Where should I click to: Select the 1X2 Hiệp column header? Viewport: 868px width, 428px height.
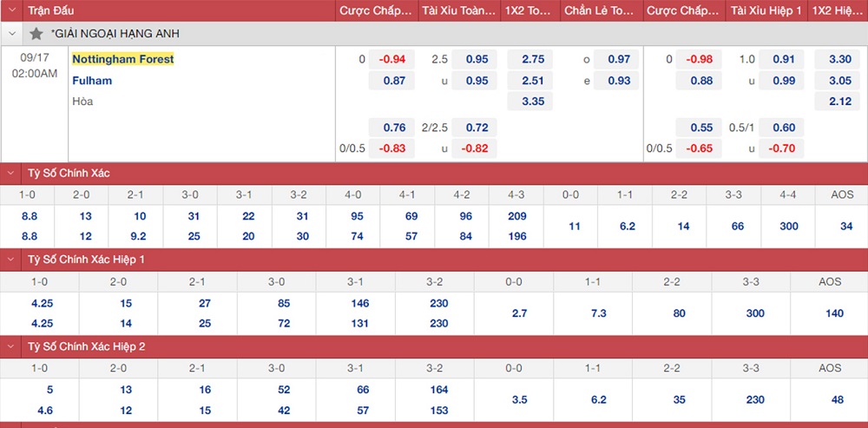838,10
